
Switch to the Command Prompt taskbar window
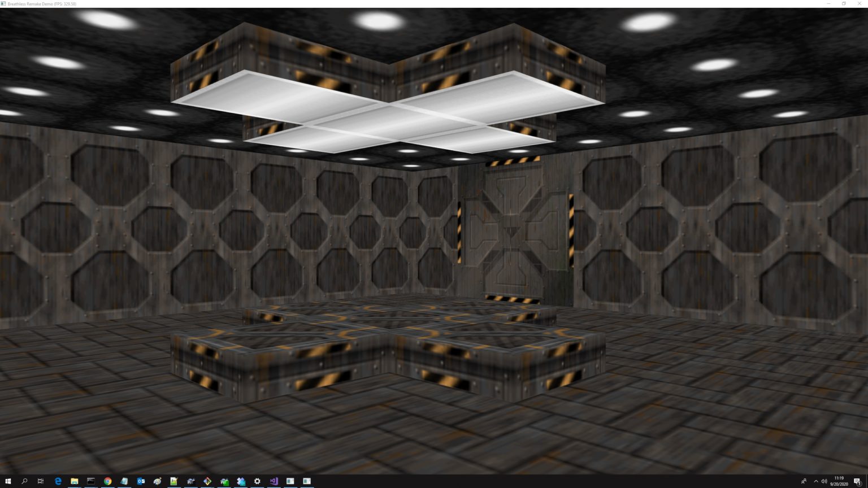click(90, 481)
